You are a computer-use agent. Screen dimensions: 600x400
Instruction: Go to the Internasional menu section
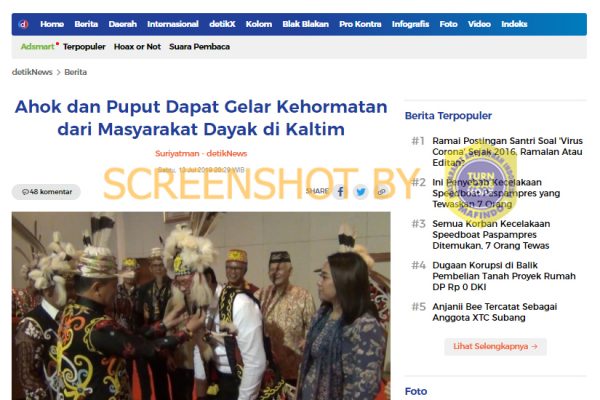[173, 24]
